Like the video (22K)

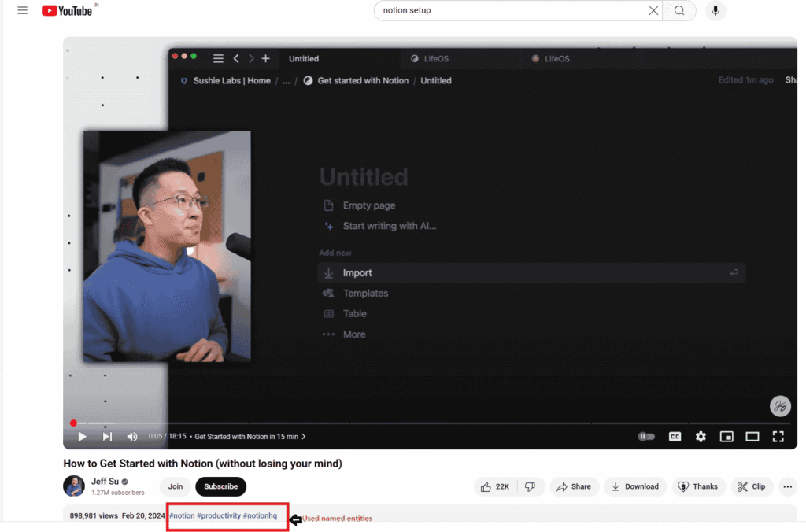pyautogui.click(x=495, y=486)
